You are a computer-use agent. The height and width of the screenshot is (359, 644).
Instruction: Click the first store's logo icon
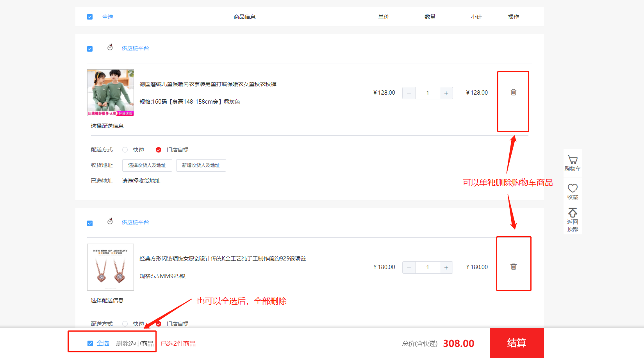[x=110, y=47]
